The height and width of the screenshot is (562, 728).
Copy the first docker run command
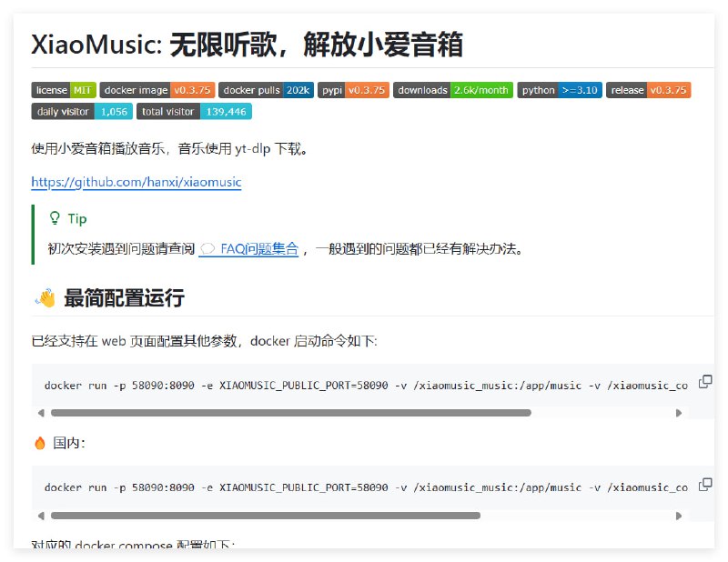coord(705,382)
